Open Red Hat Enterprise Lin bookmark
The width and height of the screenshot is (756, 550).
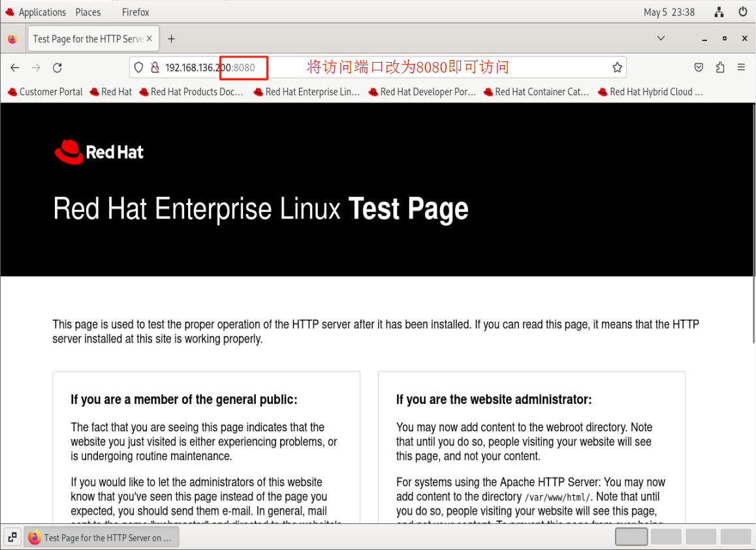(307, 91)
